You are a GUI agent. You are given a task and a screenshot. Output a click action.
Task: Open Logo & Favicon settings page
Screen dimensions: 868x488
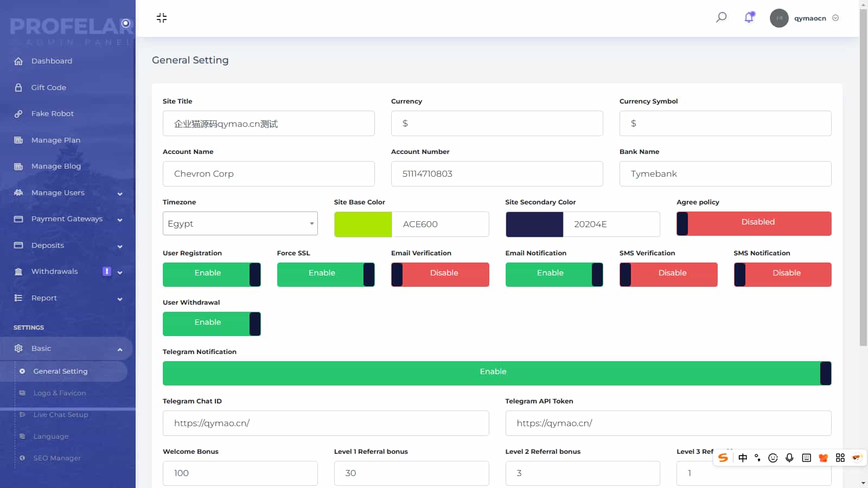point(60,393)
